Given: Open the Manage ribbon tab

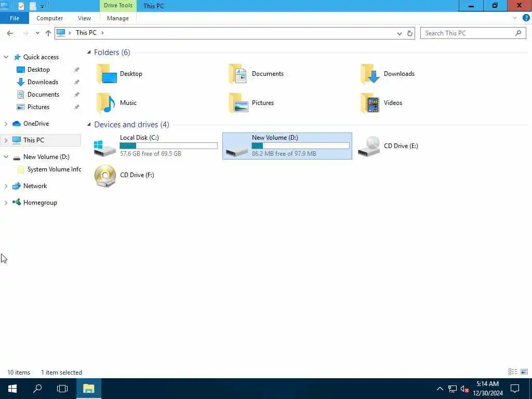Looking at the screenshot, I should tap(118, 18).
